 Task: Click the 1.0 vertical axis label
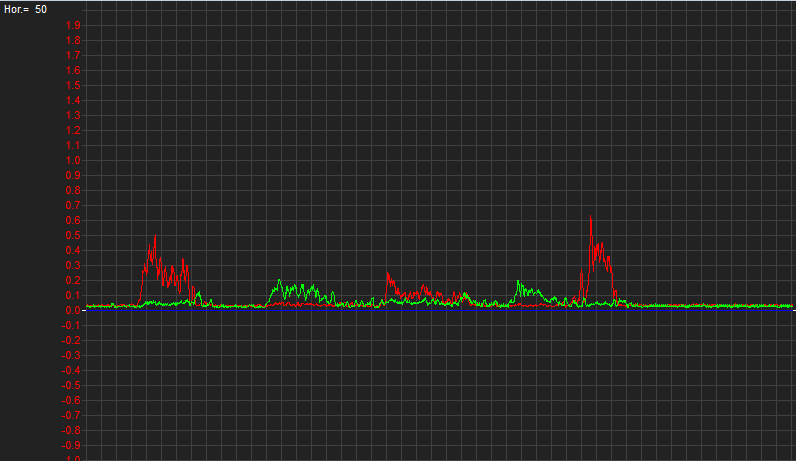75,160
